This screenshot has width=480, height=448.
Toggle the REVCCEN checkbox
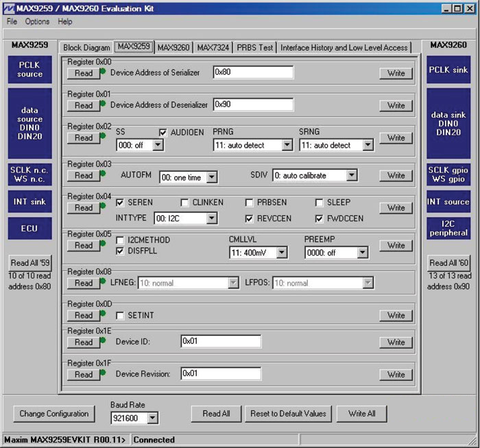point(249,219)
